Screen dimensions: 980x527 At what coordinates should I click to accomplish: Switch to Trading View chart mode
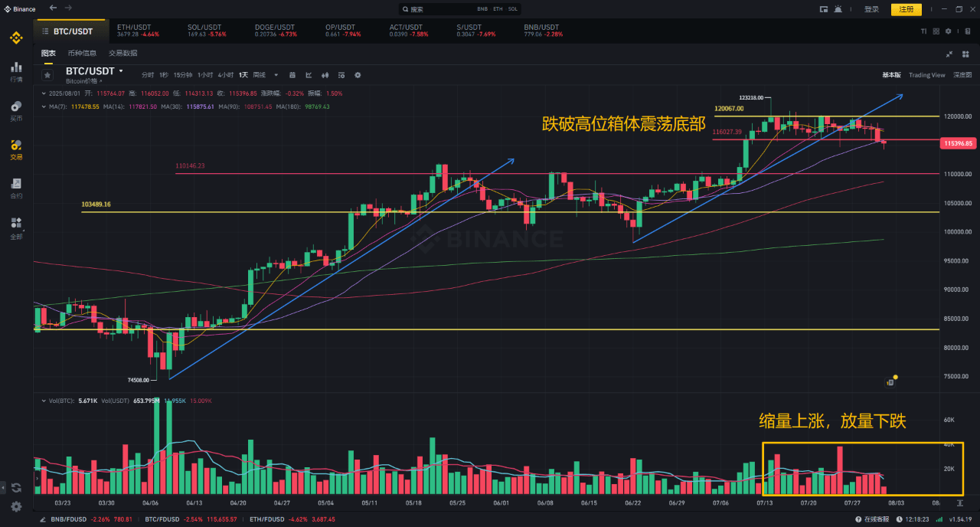pos(926,75)
